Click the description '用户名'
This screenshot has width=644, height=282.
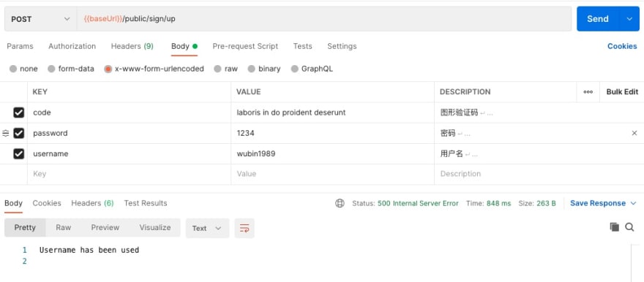(x=452, y=153)
